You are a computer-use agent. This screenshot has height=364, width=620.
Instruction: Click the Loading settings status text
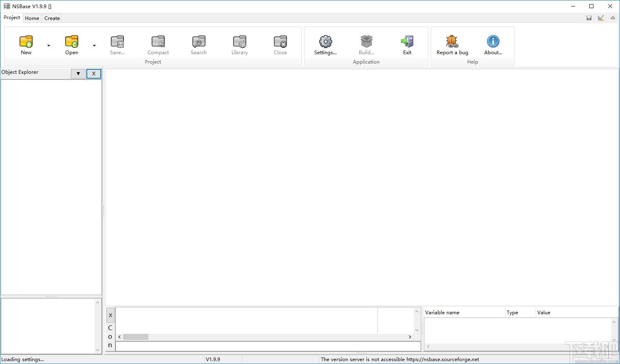23,360
